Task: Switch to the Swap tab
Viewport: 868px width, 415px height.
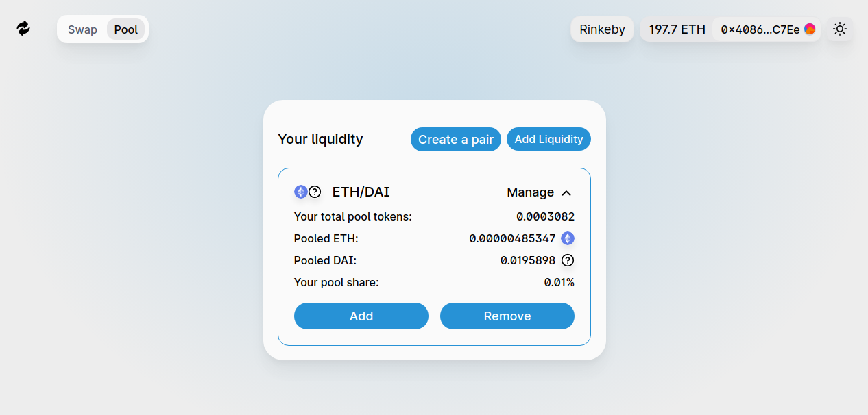Action: coord(82,29)
